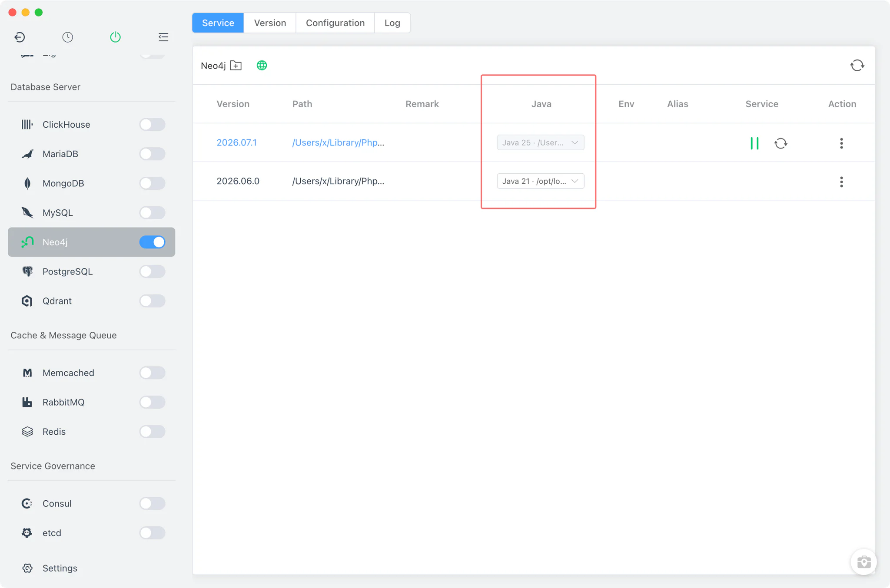The width and height of the screenshot is (890, 588).
Task: Enable the RabbitMQ toggle
Action: pos(152,402)
